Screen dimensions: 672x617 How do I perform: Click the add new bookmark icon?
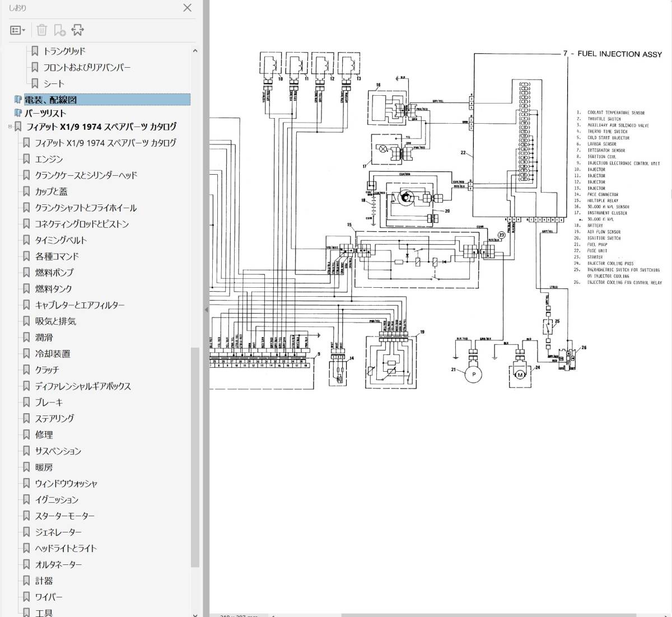pos(59,30)
